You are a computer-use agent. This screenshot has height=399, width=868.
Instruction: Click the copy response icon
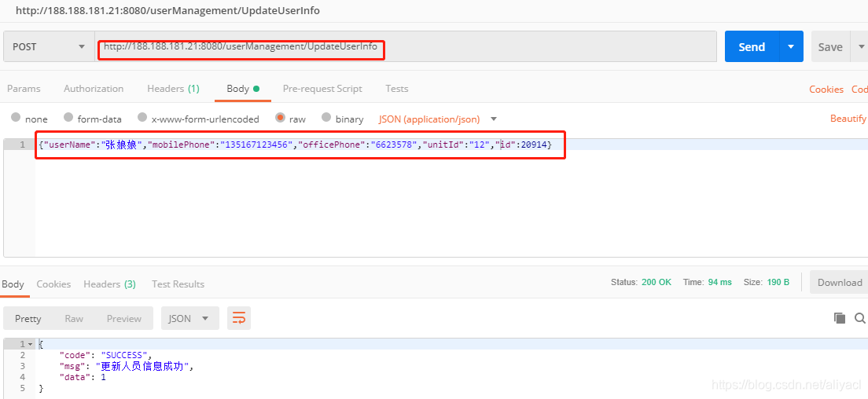[x=840, y=318]
